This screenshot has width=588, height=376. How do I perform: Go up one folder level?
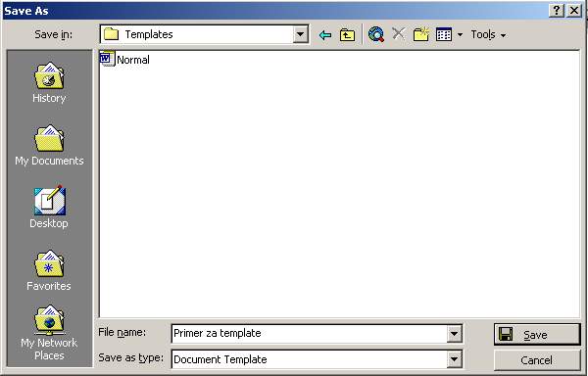pyautogui.click(x=347, y=35)
